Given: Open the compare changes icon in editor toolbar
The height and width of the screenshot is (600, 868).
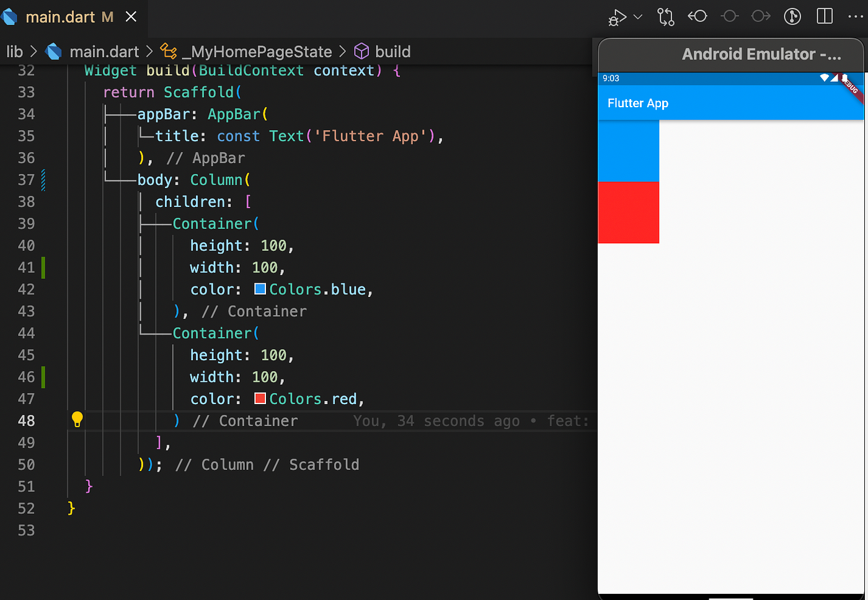Looking at the screenshot, I should click(x=665, y=17).
